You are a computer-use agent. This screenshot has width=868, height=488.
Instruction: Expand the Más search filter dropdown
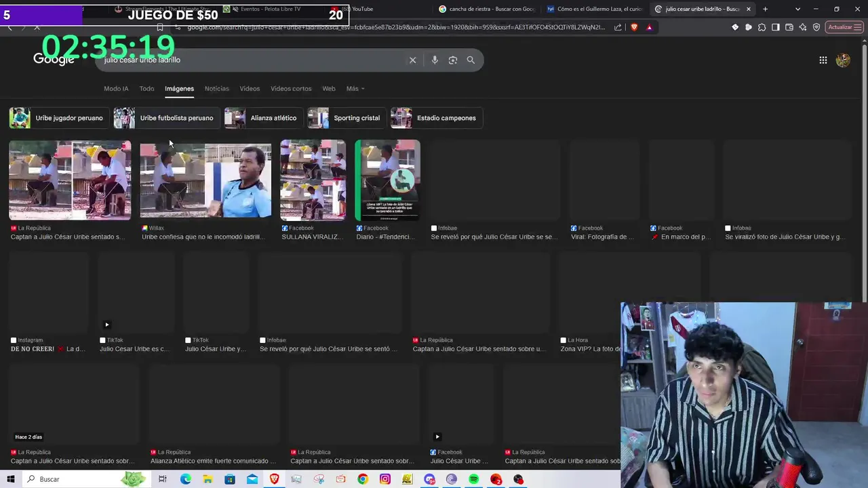(355, 89)
